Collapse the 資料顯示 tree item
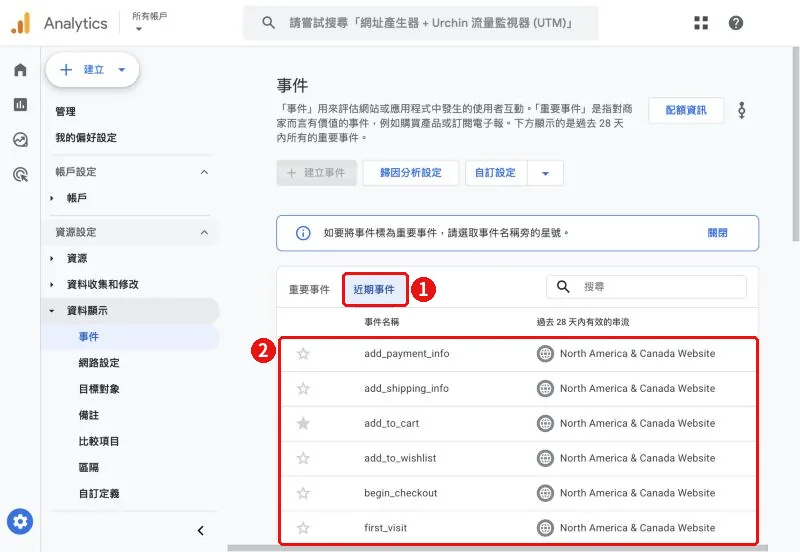800x552 pixels. pyautogui.click(x=52, y=311)
